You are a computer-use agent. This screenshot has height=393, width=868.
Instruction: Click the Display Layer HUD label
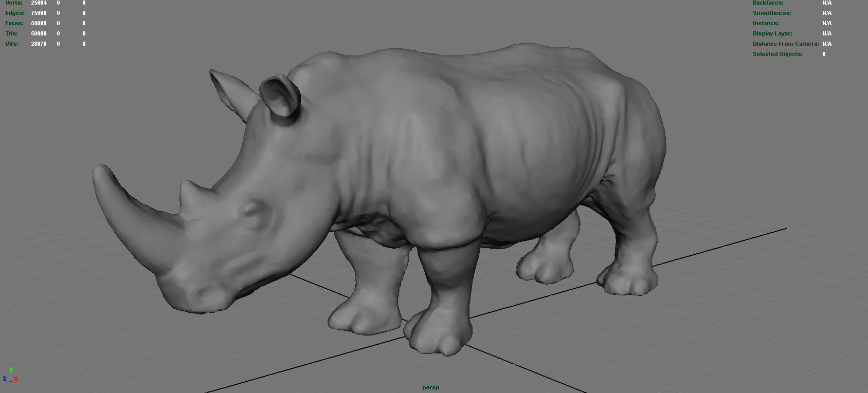[x=772, y=33]
